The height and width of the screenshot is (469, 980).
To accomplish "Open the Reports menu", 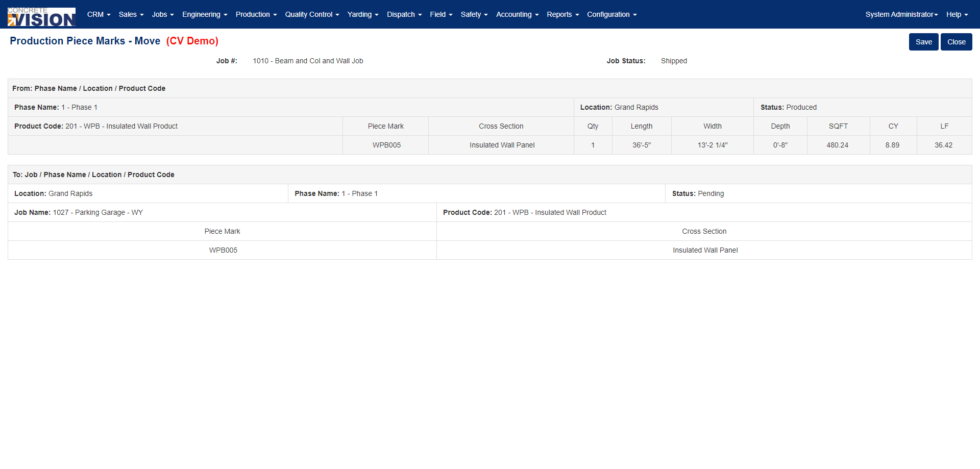I will coord(562,14).
